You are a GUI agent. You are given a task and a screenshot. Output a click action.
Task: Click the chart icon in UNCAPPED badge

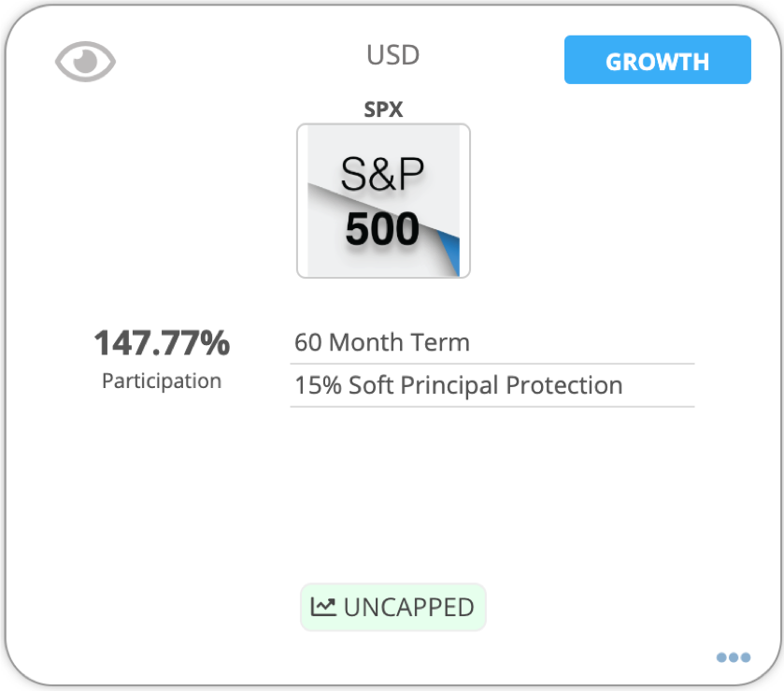(x=323, y=607)
